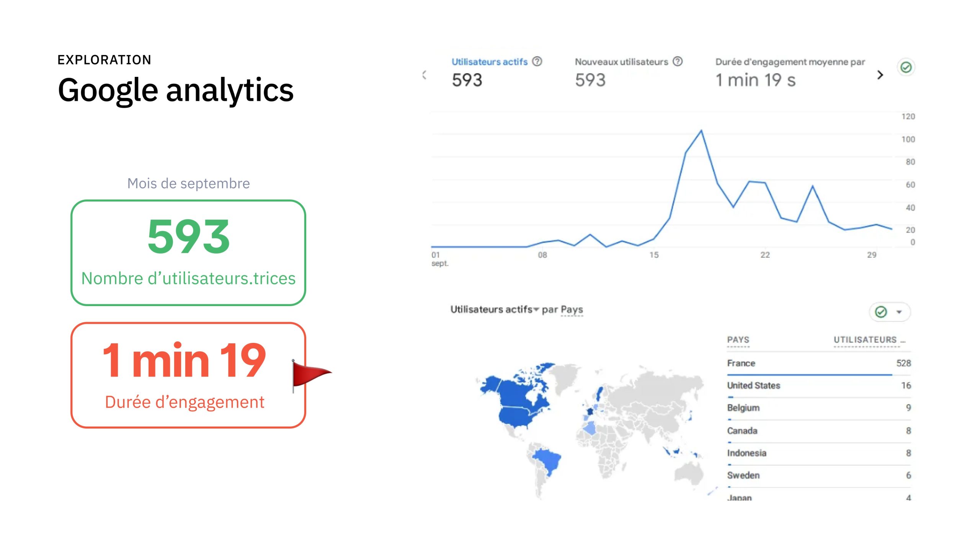The height and width of the screenshot is (551, 980).
Task: Go to next metrics with right chevron
Action: tap(880, 75)
